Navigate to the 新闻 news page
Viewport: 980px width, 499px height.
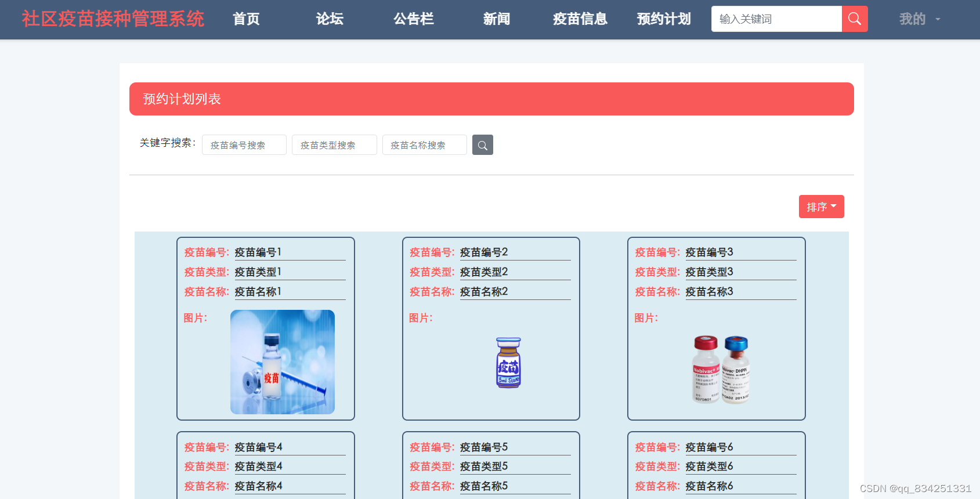[x=497, y=19]
